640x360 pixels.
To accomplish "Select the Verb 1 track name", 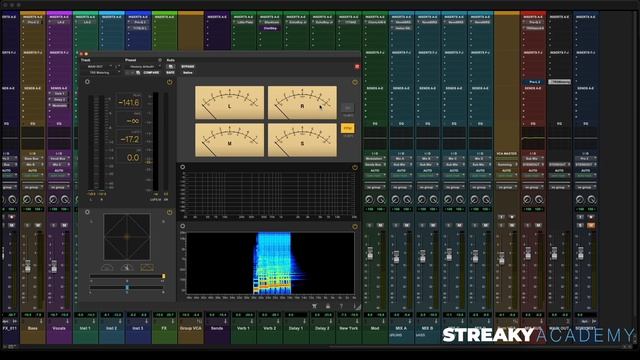I will (243, 328).
